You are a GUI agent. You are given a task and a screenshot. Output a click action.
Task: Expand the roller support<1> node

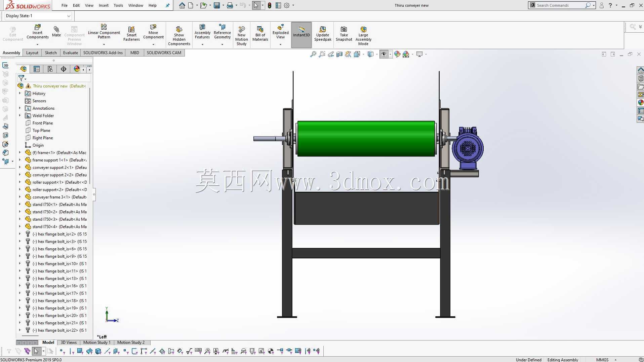(20, 182)
